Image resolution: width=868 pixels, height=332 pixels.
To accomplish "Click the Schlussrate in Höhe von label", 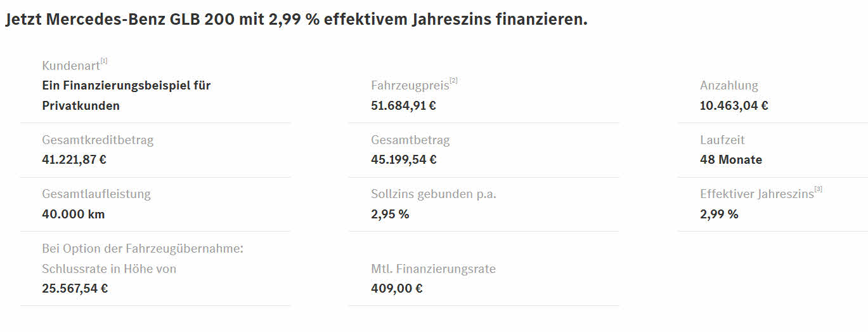I will coord(109,269).
